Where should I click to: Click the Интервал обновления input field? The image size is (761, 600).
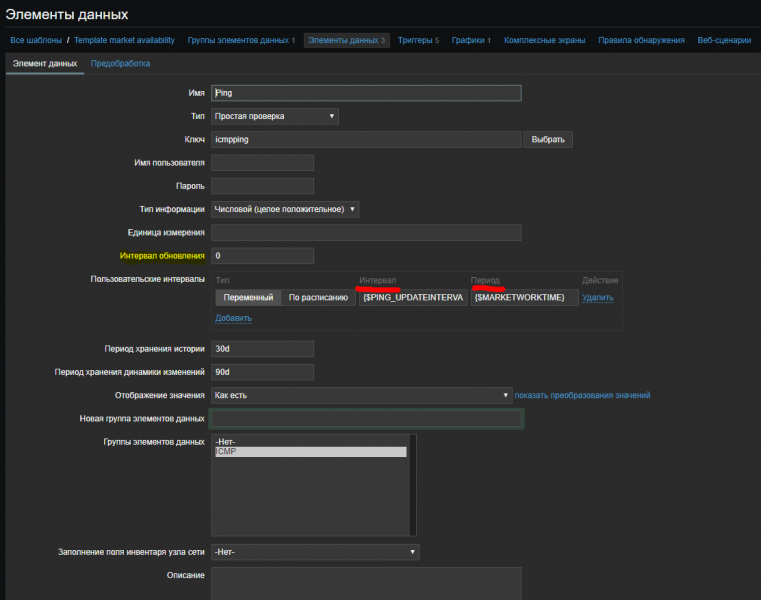pos(263,256)
